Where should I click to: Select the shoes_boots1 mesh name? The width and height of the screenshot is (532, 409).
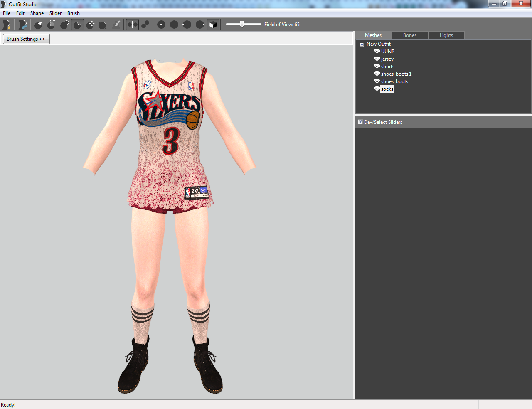[x=396, y=74]
